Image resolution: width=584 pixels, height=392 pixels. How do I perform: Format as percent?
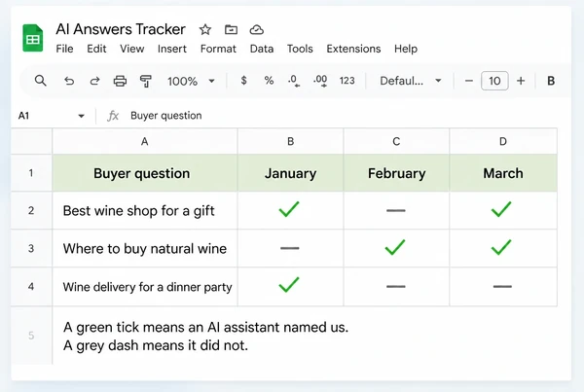click(269, 81)
